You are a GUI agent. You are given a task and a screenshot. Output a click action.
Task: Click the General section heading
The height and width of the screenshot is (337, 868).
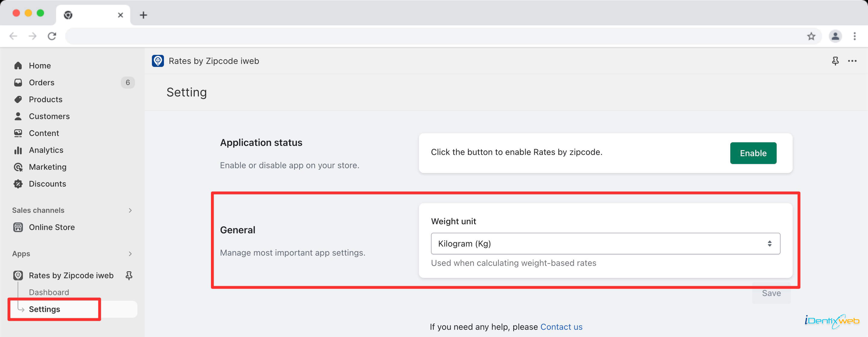[237, 230]
